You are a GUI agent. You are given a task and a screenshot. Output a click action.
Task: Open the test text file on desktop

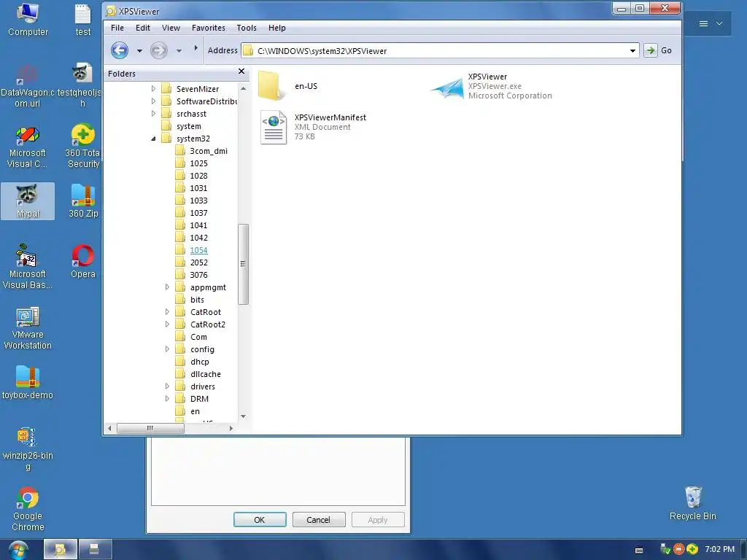pyautogui.click(x=83, y=20)
